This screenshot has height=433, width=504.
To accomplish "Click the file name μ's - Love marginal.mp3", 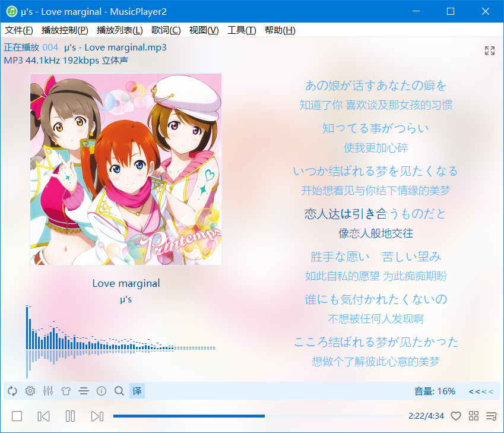I will click(115, 48).
